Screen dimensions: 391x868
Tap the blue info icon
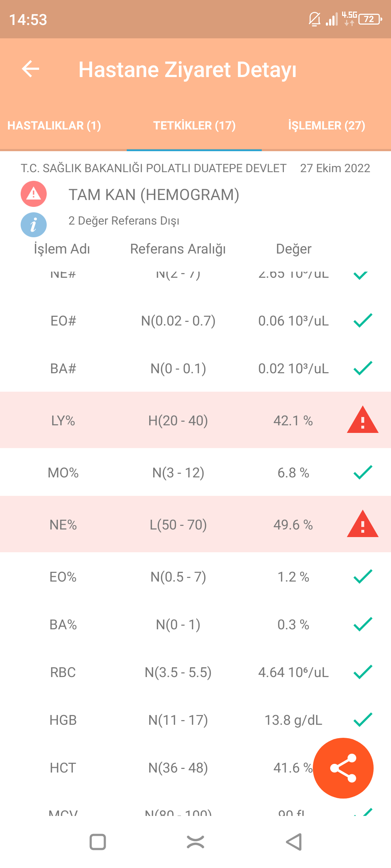click(34, 225)
